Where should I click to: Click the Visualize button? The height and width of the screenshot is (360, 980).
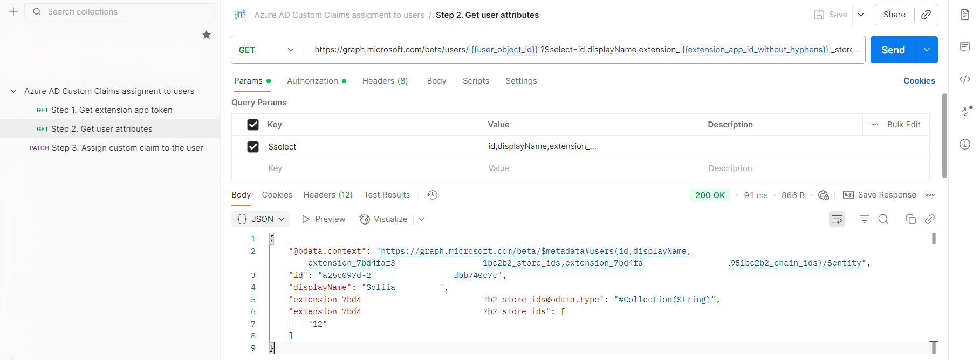coord(383,219)
